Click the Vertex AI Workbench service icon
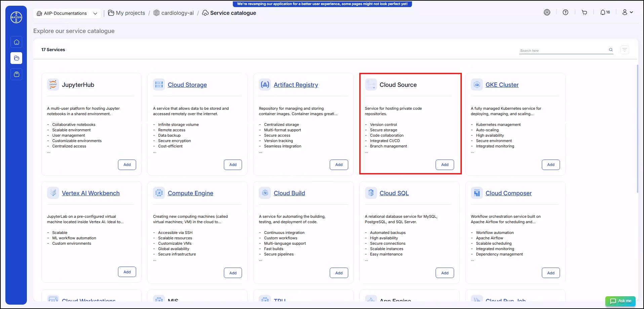644x309 pixels. point(53,193)
